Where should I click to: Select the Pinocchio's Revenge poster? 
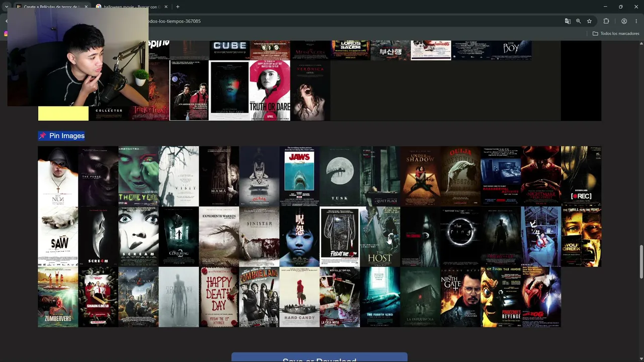coord(501,297)
